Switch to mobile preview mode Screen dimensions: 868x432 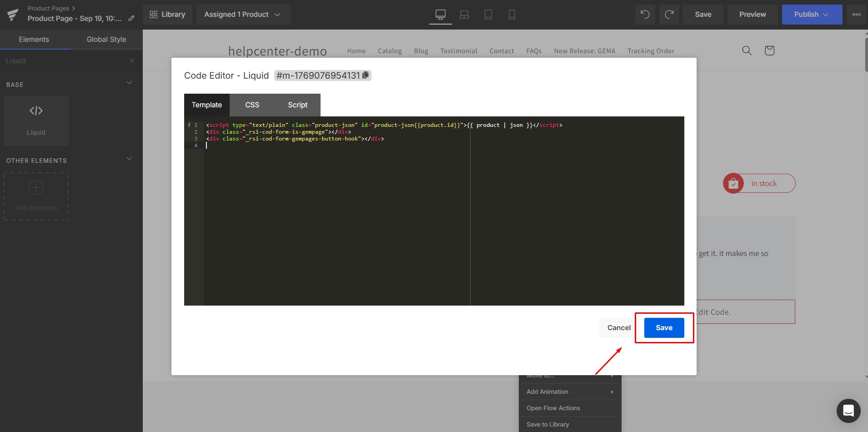pos(512,14)
